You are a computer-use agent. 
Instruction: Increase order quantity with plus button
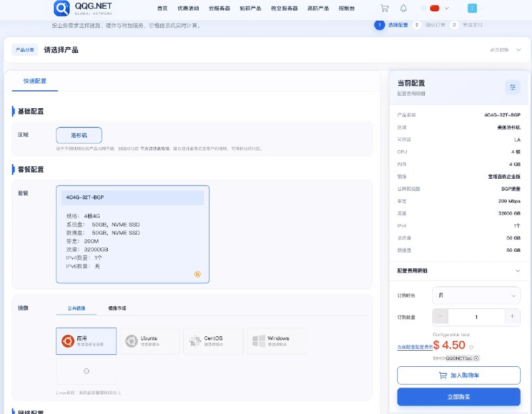click(512, 316)
